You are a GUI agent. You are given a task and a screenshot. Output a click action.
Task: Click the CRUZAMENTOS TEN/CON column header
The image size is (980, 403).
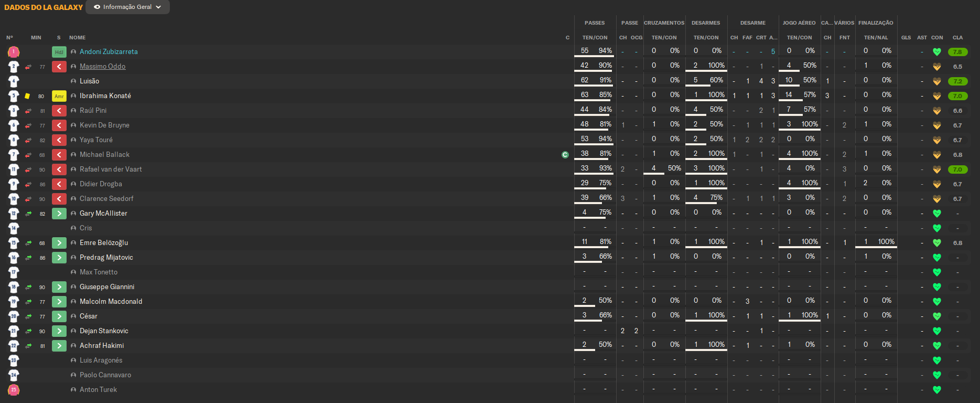664,37
